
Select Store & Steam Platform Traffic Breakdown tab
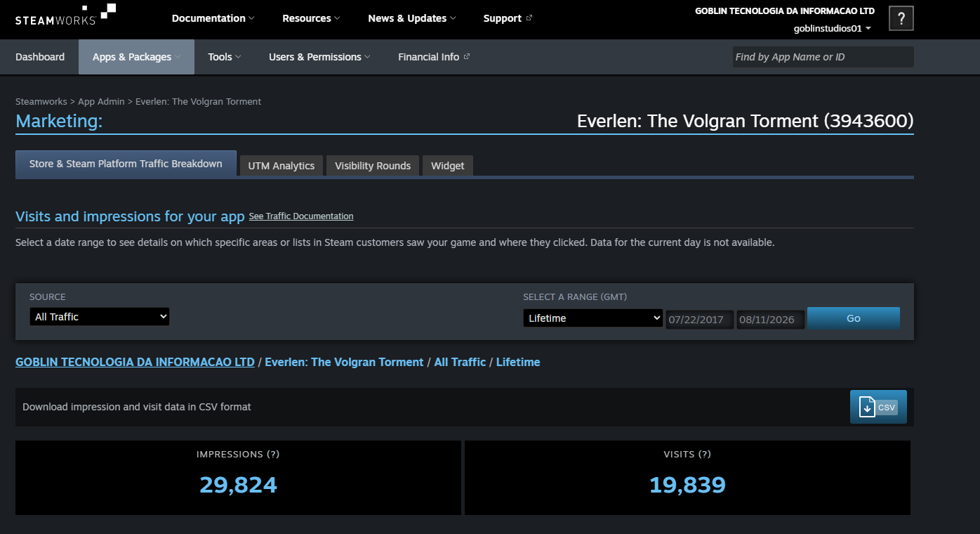point(126,164)
